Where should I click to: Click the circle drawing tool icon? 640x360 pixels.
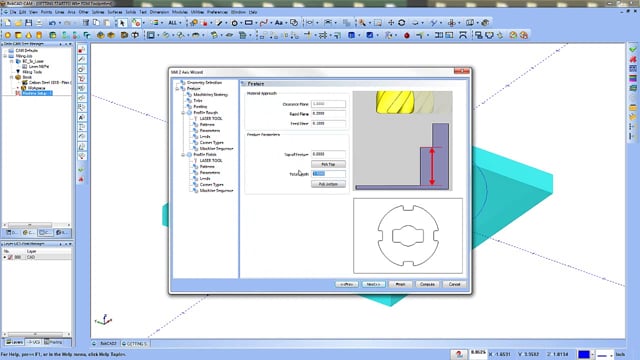click(234, 23)
